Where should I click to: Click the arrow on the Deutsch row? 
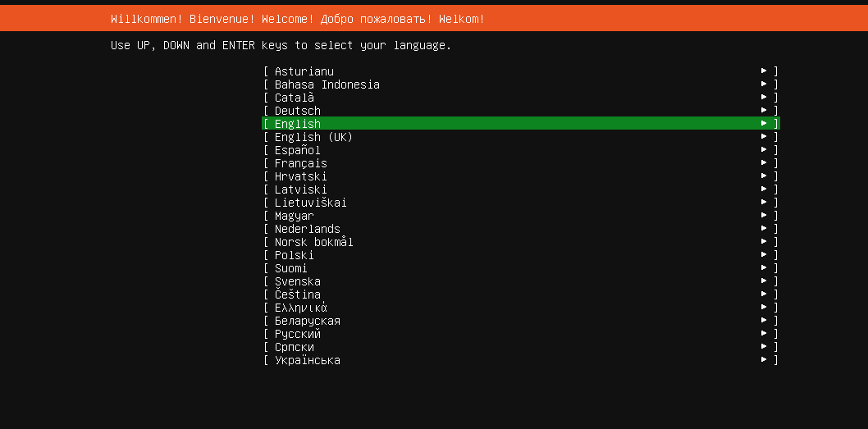point(764,110)
